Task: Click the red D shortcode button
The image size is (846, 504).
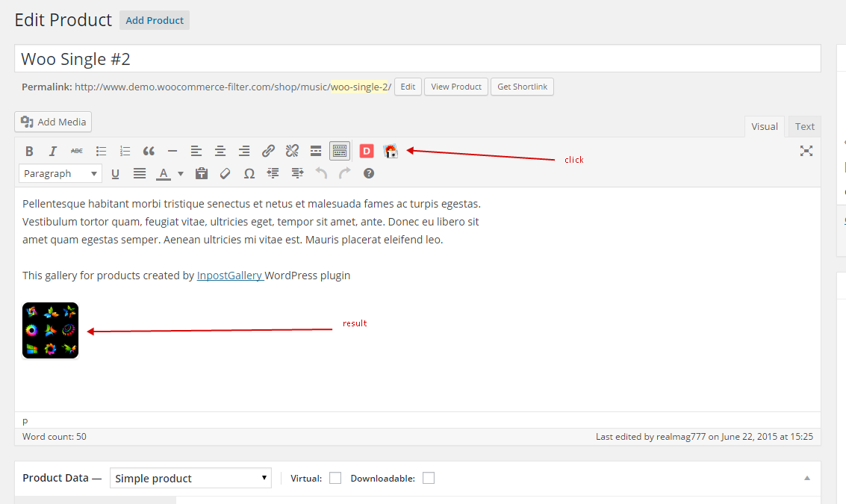Action: pos(367,151)
